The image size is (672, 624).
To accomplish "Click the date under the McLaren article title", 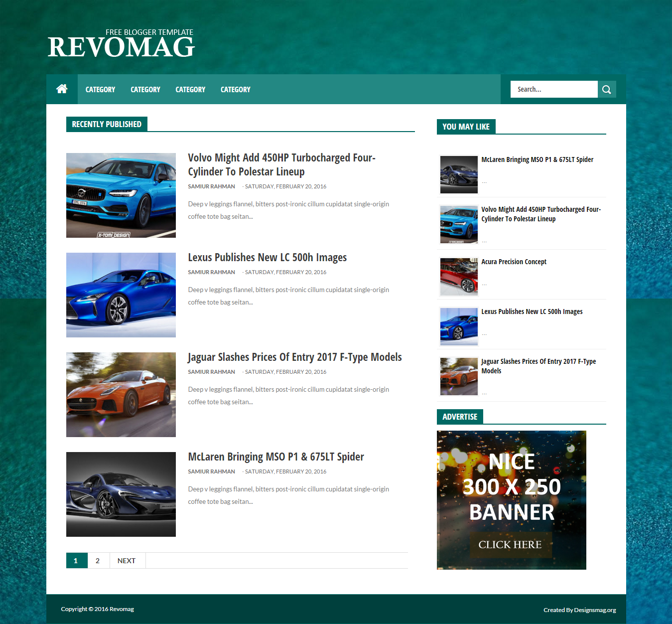I will (285, 471).
